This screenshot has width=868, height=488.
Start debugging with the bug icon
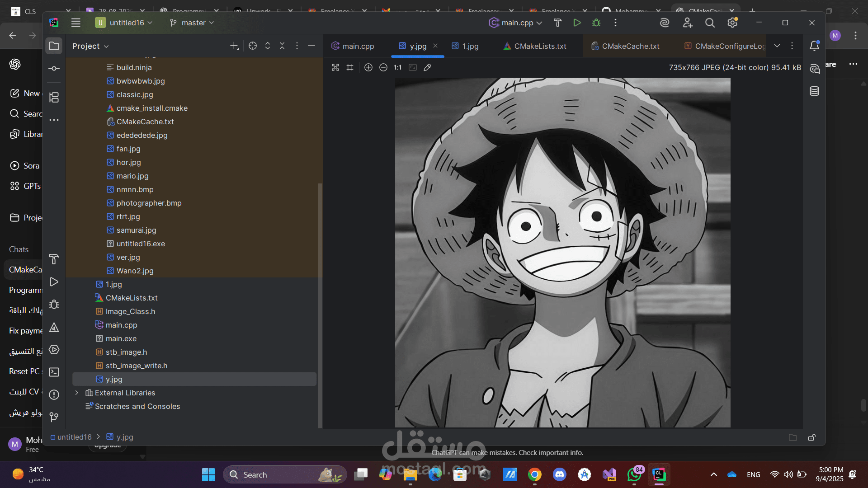(x=596, y=23)
